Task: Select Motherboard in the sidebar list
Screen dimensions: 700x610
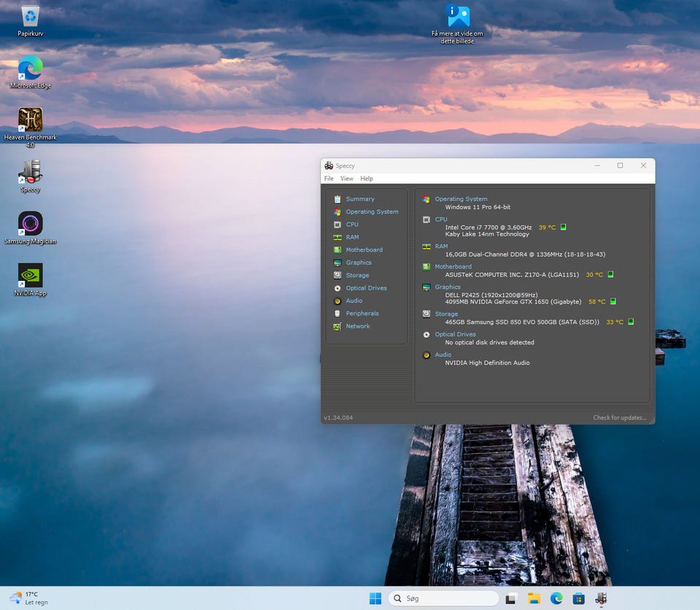Action: (364, 250)
